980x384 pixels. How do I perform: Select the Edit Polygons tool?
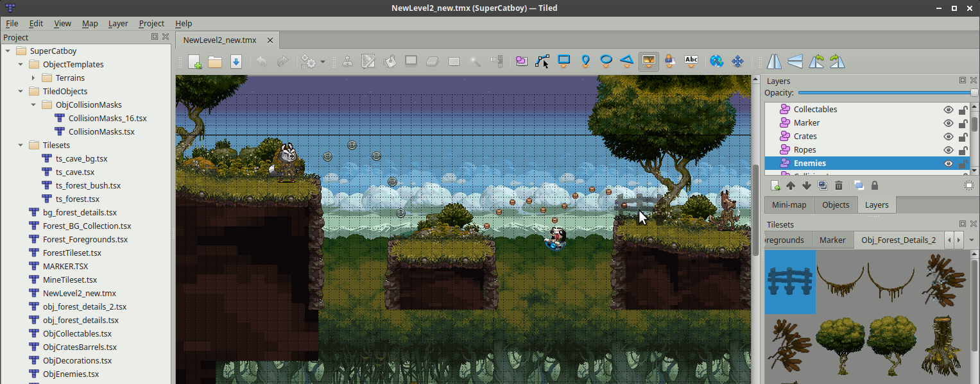click(543, 61)
